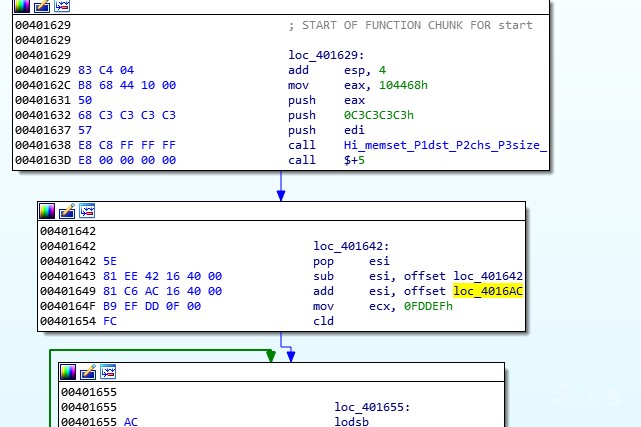Click the value 104468h in mov eax
641x427 pixels.
pos(403,85)
